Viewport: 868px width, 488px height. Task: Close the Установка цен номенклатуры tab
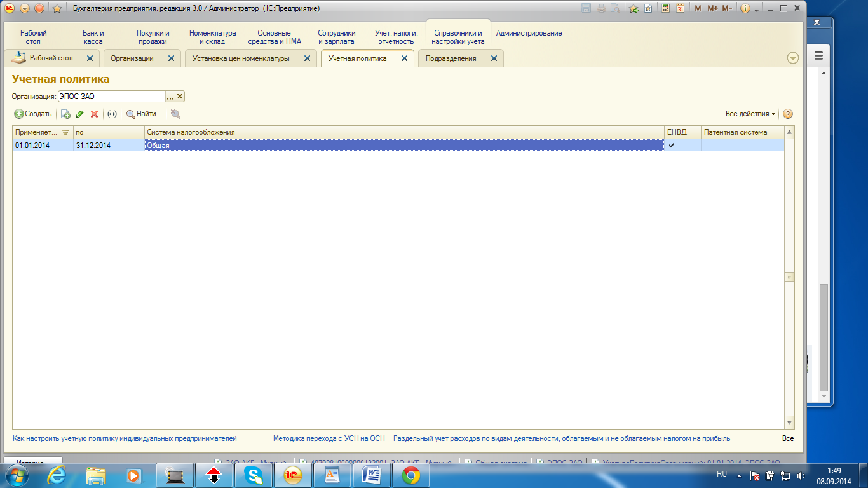coord(307,58)
